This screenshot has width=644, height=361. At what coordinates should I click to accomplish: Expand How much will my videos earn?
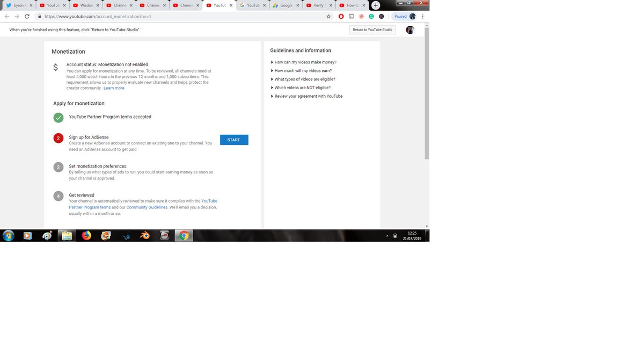point(302,71)
